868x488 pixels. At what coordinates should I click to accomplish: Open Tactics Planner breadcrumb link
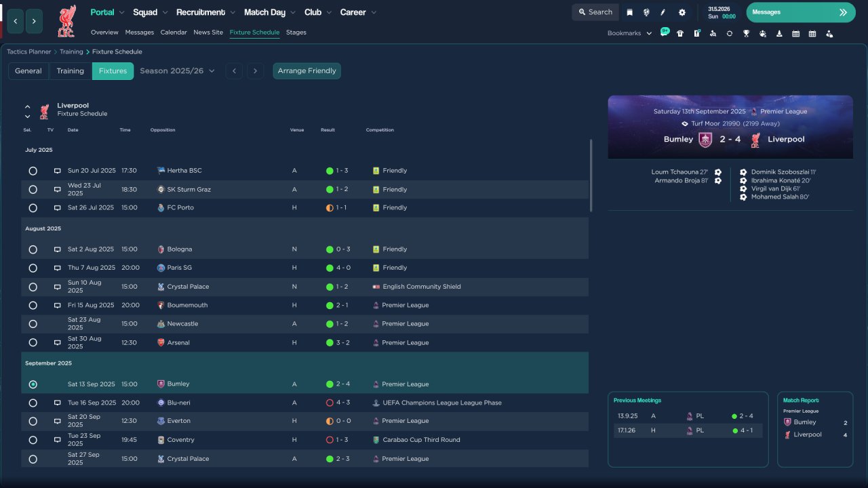tap(29, 52)
